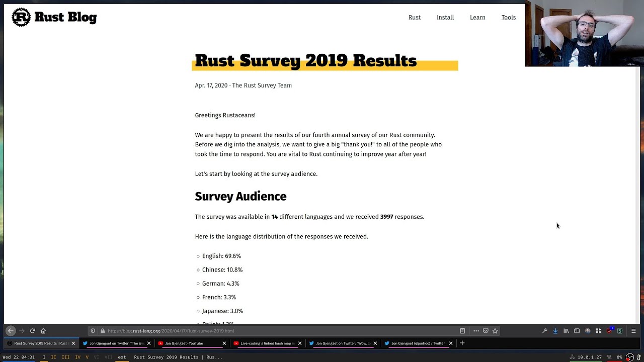Click the extensions grid toolbar icon
This screenshot has width=644, height=362.
598,331
